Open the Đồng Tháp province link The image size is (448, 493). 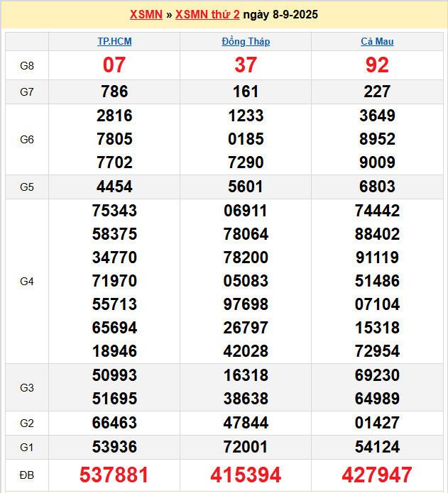tap(246, 42)
